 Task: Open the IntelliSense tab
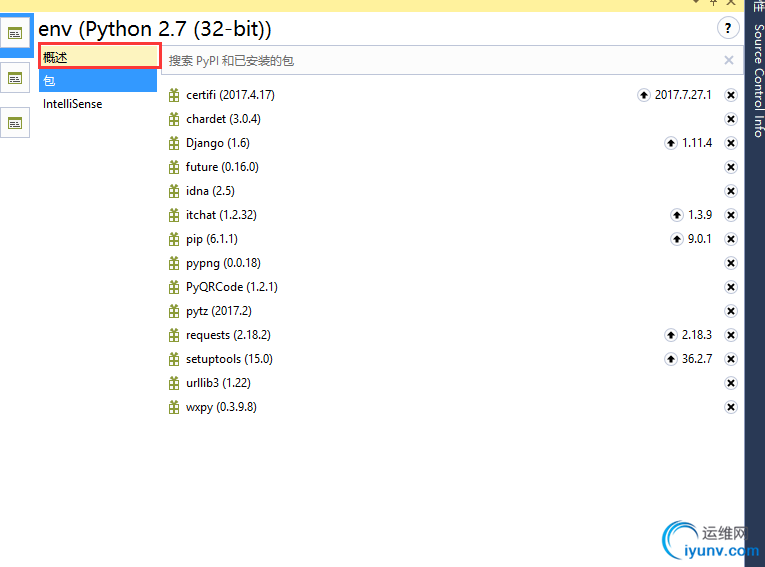pyautogui.click(x=73, y=104)
